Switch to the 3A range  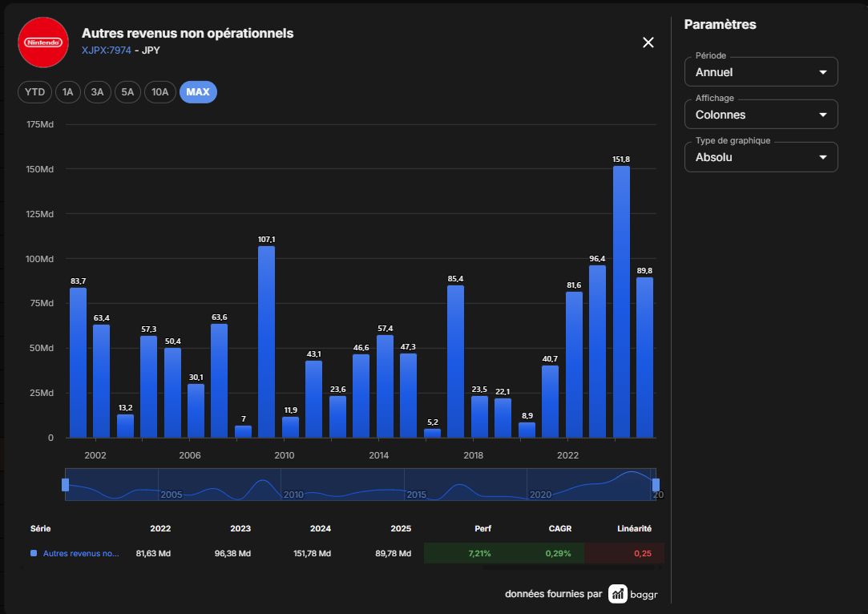click(x=98, y=92)
